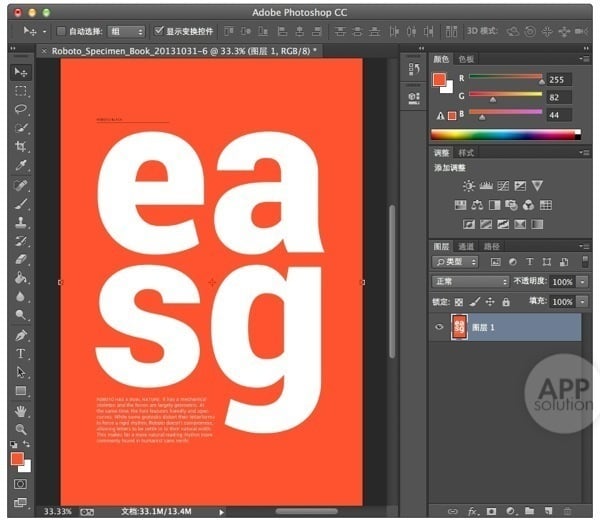Image resolution: width=600 pixels, height=525 pixels.
Task: Enable the 自动选择 checkbox
Action: tap(62, 32)
